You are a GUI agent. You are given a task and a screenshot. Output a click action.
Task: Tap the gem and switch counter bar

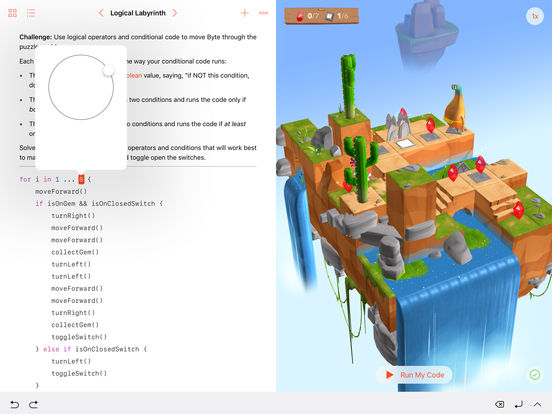click(x=321, y=16)
